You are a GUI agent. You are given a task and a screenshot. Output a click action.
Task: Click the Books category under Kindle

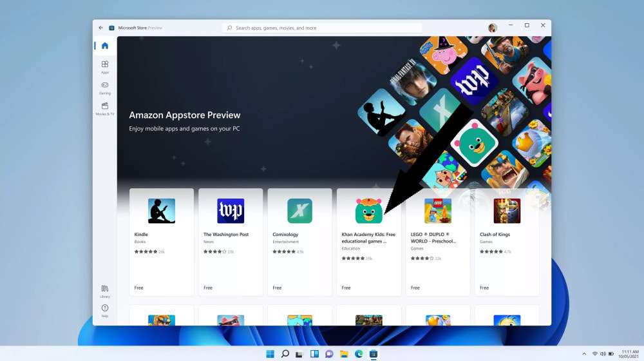point(140,242)
